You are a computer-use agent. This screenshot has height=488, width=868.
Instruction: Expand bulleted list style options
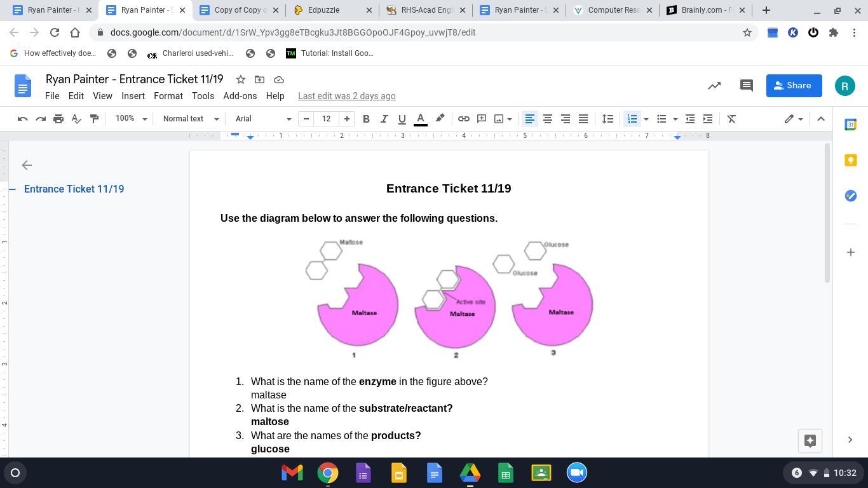point(675,119)
